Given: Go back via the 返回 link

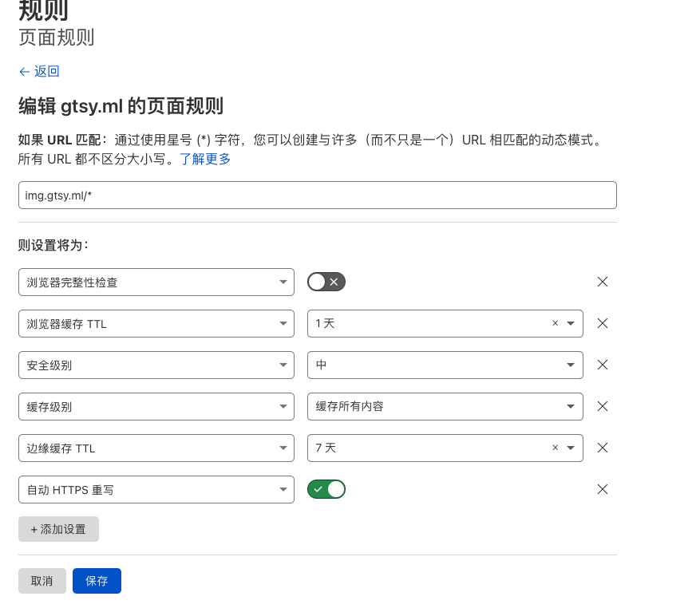Looking at the screenshot, I should pyautogui.click(x=39, y=71).
